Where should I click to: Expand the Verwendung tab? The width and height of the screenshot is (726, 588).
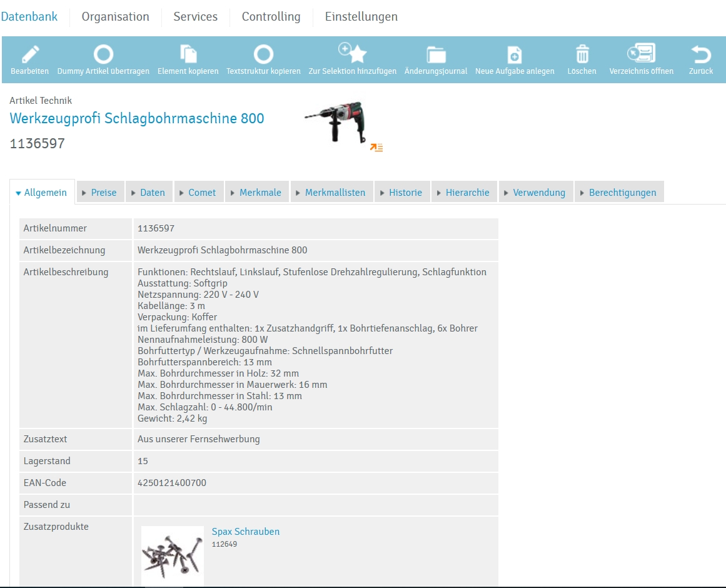(536, 193)
